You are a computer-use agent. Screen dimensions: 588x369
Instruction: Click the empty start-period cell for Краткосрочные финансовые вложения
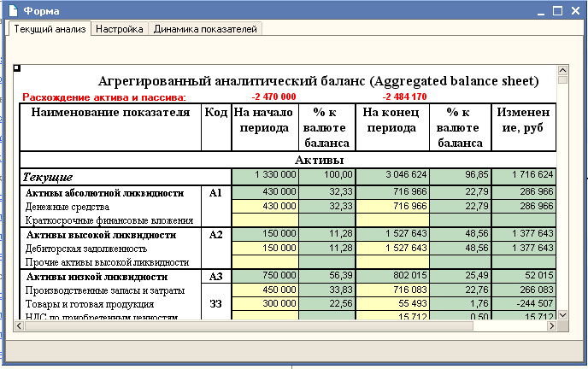(x=265, y=220)
